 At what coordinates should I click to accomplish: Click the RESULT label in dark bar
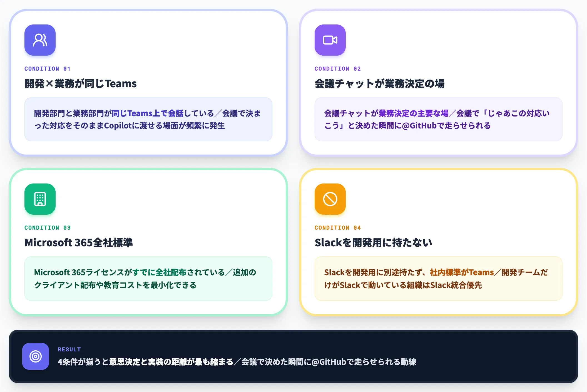69,349
